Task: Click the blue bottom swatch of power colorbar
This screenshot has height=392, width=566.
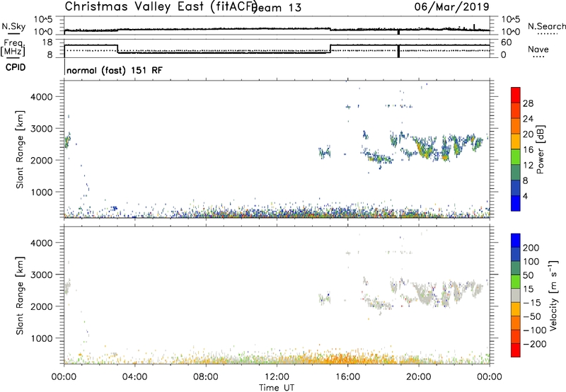Action: click(x=516, y=203)
